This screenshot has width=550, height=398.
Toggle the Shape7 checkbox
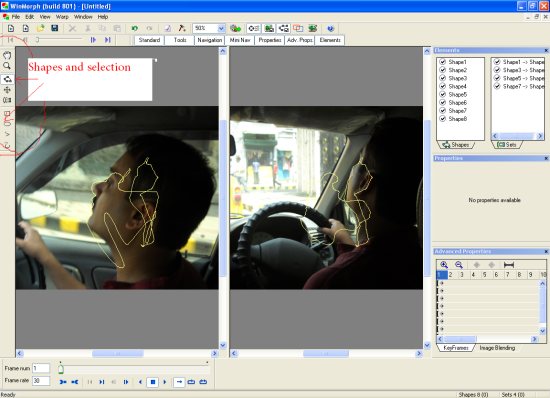pyautogui.click(x=443, y=110)
